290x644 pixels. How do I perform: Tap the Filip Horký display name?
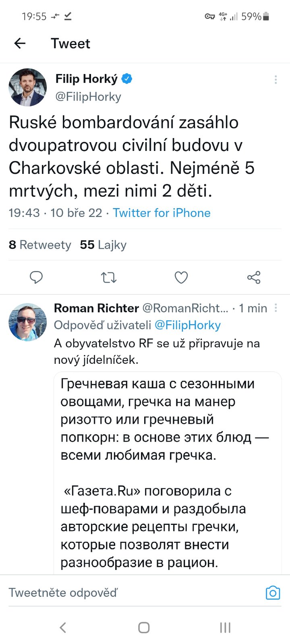[x=87, y=79]
